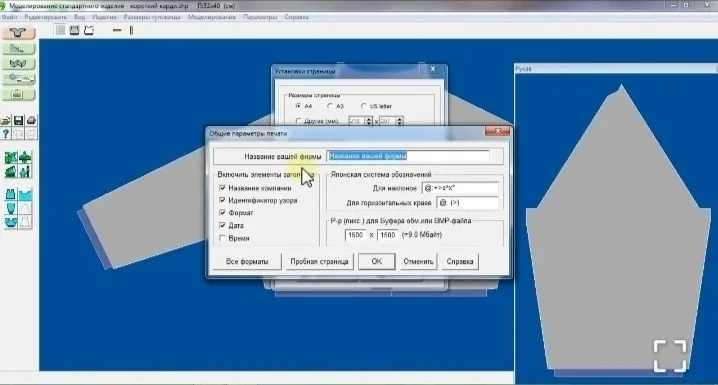This screenshot has height=385, width=718.
Task: Click the briefcase button in left sidebar
Action: point(18,95)
